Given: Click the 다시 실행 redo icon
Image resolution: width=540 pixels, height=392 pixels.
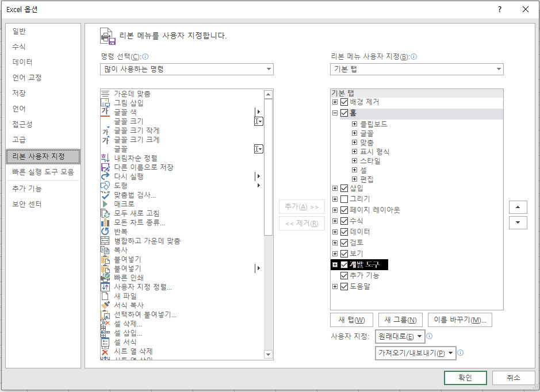Looking at the screenshot, I should [x=105, y=176].
